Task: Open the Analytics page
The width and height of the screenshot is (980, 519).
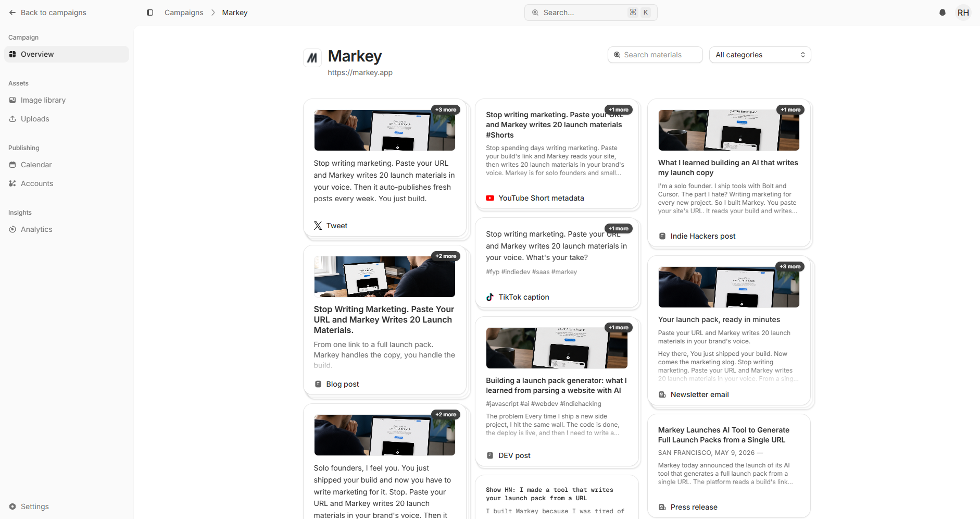Action: point(67,229)
